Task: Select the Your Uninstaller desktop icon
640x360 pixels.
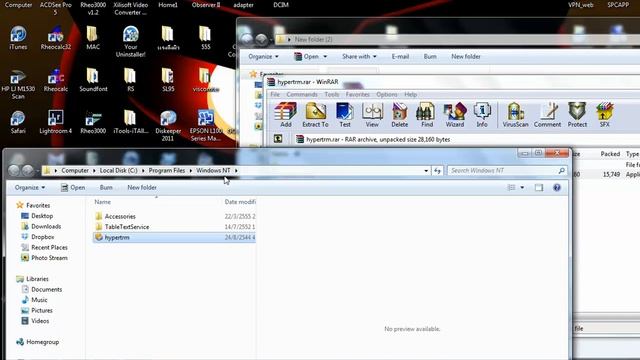Action: point(131,42)
